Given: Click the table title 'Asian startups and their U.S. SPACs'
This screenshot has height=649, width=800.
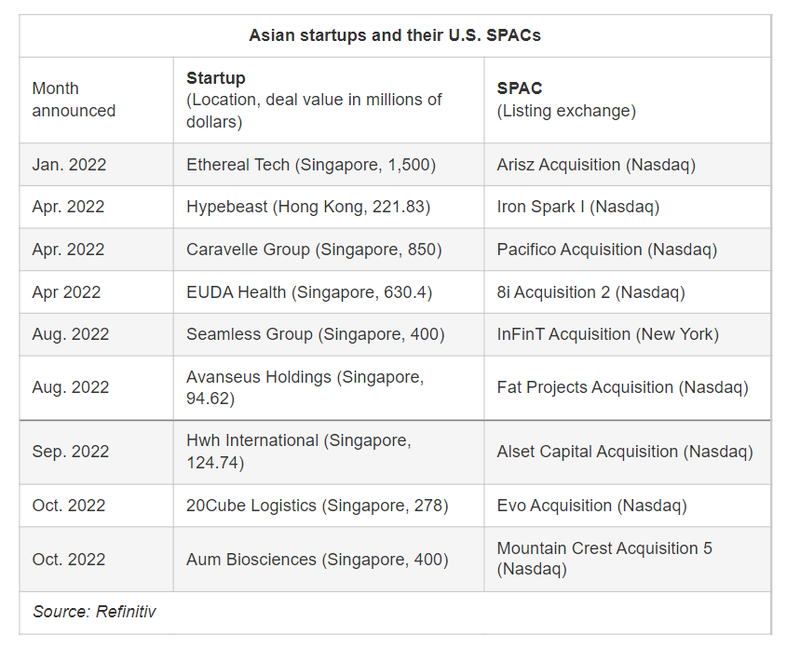Looking at the screenshot, I should click(395, 36).
